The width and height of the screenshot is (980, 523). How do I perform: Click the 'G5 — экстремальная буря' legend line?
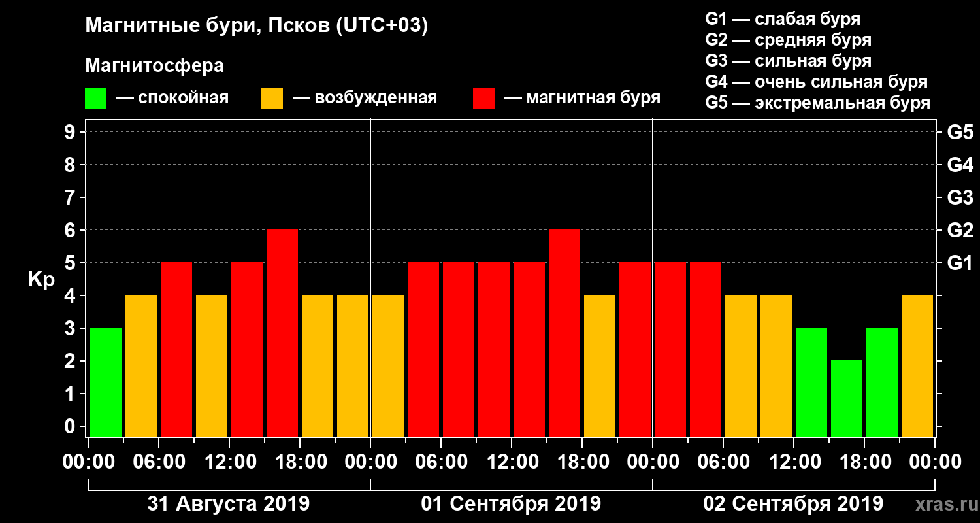pyautogui.click(x=818, y=103)
